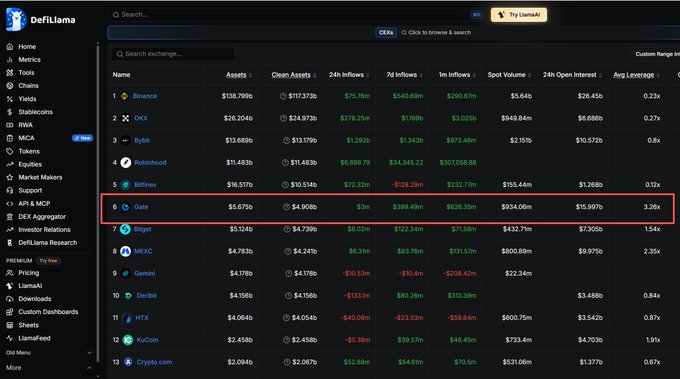This screenshot has height=379, width=680.
Task: Click the MEXC logo icon
Action: 125,251
